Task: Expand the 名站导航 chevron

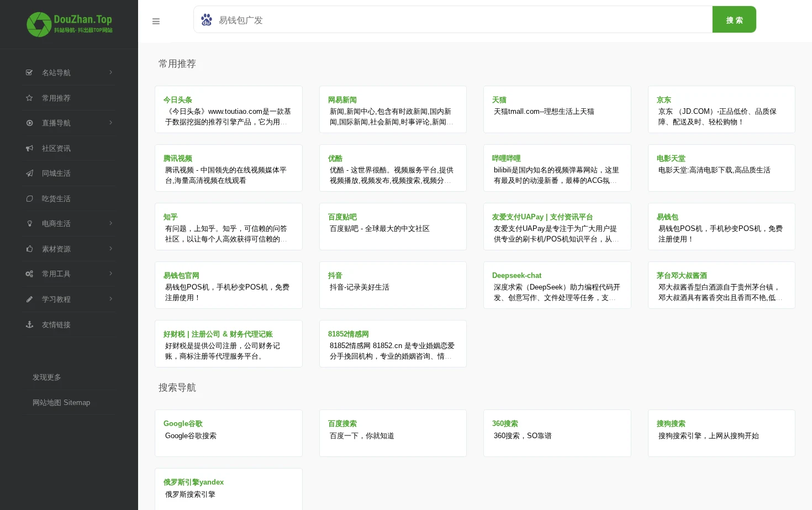Action: [x=110, y=72]
